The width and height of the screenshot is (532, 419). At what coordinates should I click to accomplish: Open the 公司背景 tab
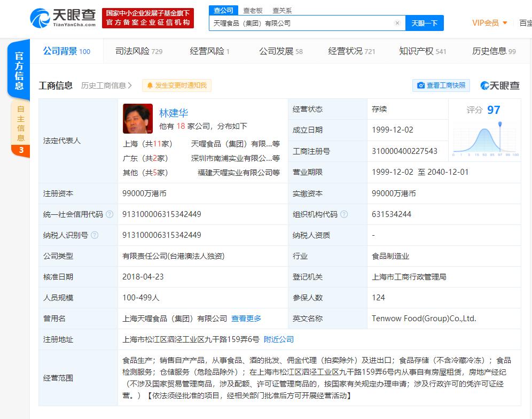(66, 51)
